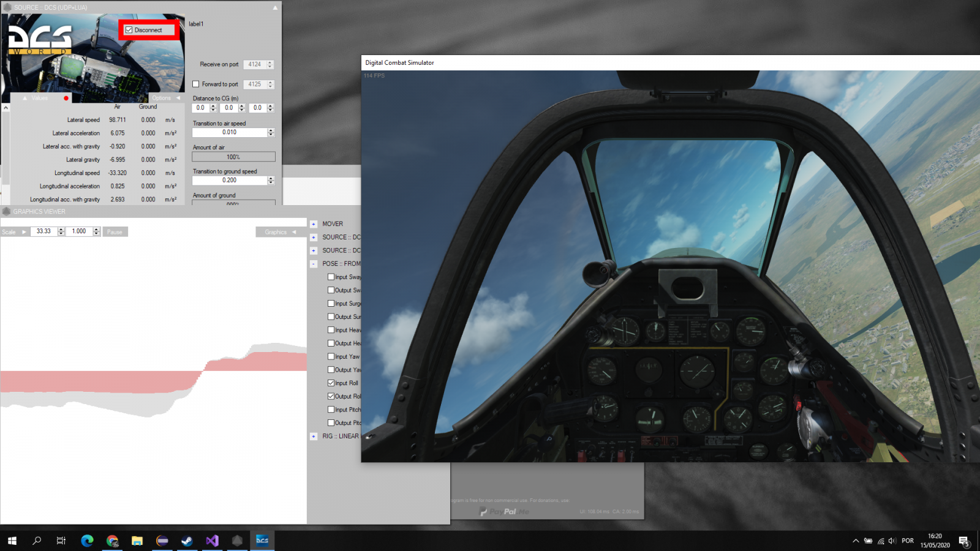Tick the Output Yaw checkbox

[x=331, y=370]
